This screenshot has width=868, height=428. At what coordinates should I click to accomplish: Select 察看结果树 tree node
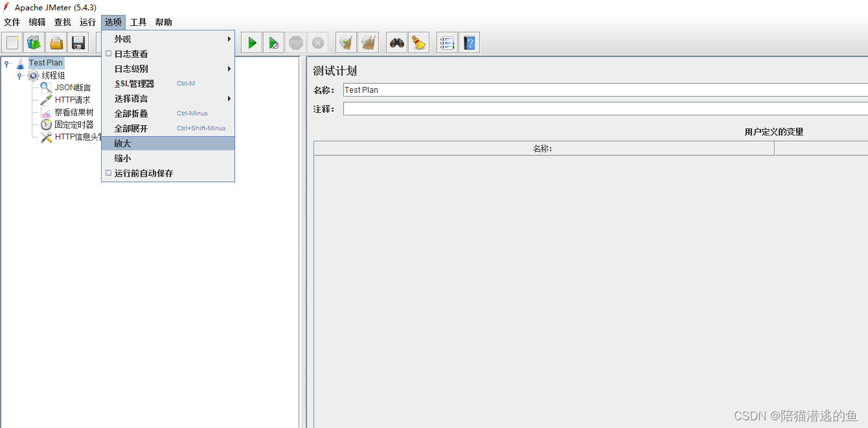(x=74, y=112)
